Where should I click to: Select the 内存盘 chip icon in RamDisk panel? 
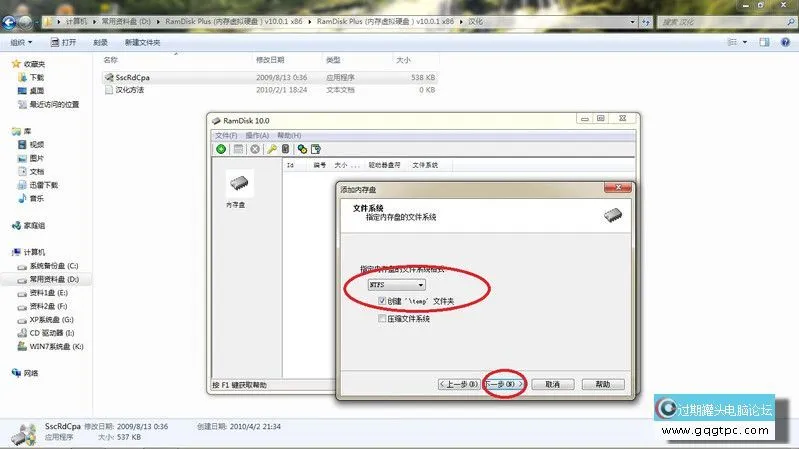tap(238, 183)
